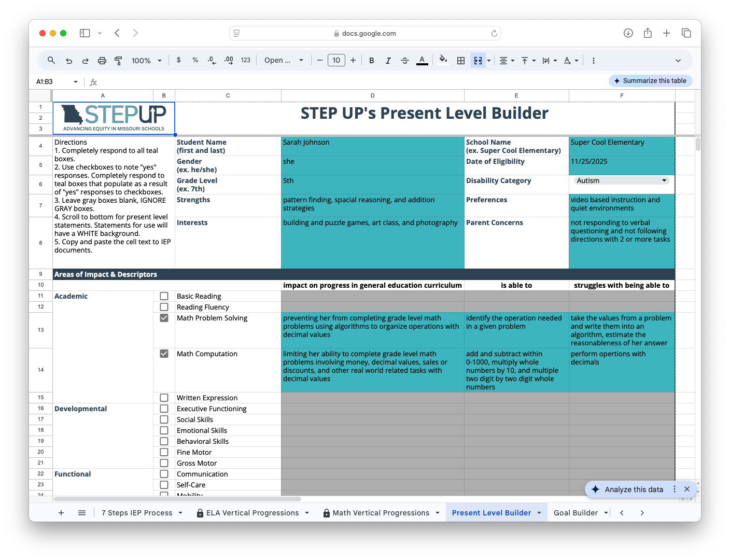Increase font size with plus button
Image resolution: width=730 pixels, height=560 pixels.
pos(353,60)
